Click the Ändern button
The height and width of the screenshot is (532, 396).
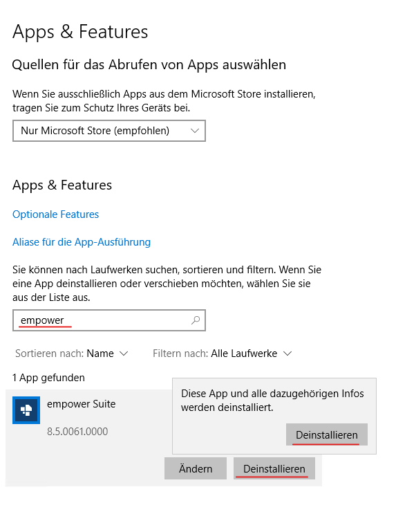pyautogui.click(x=196, y=468)
